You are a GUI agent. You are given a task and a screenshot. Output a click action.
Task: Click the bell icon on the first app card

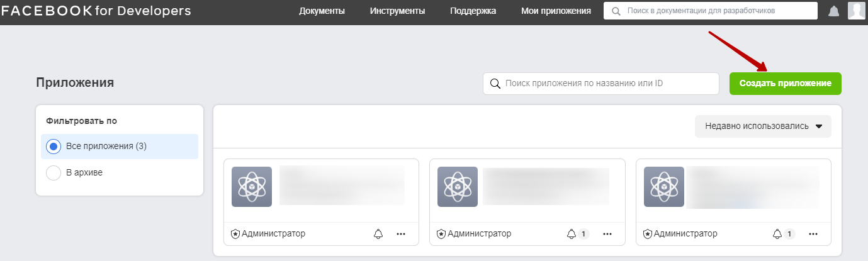(378, 234)
